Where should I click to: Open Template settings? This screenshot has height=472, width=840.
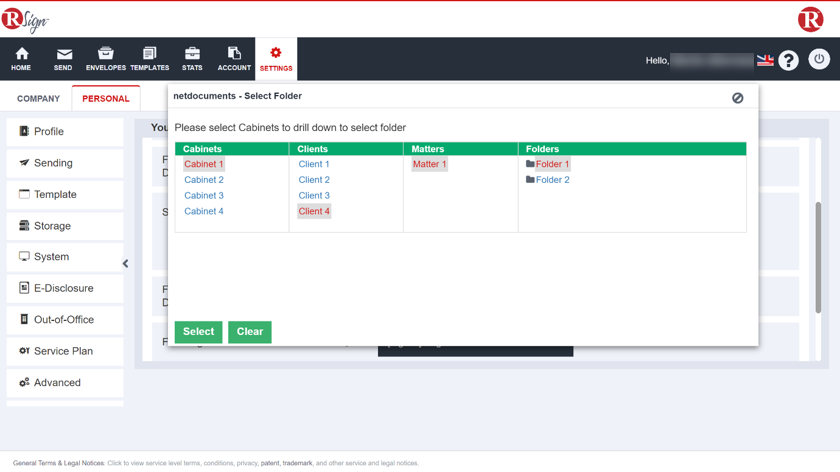(x=65, y=194)
